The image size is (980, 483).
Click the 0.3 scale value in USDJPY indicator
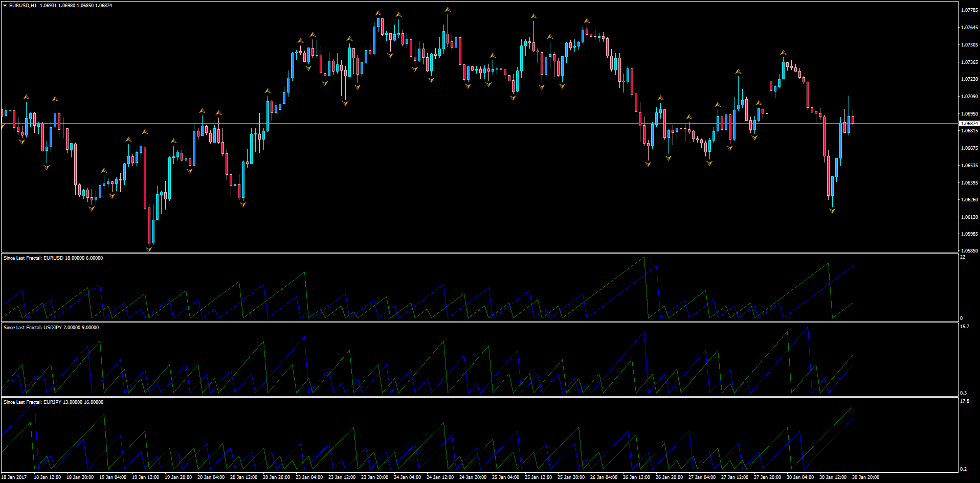(964, 393)
